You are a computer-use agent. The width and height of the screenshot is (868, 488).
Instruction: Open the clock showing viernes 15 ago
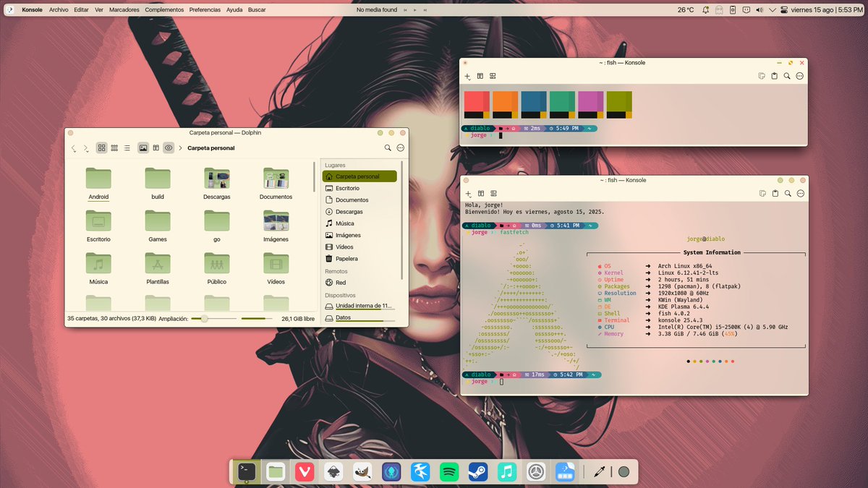pos(827,10)
